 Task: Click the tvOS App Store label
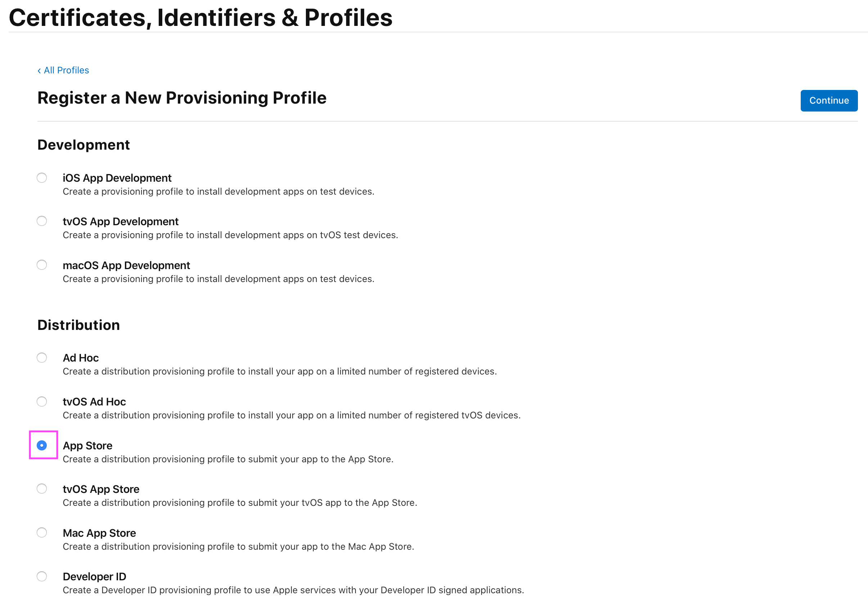[101, 489]
